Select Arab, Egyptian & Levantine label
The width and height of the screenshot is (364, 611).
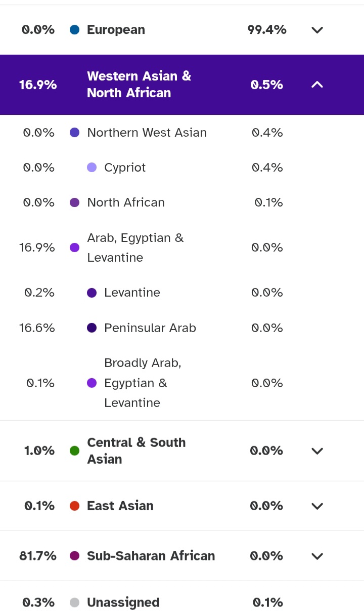click(x=135, y=248)
